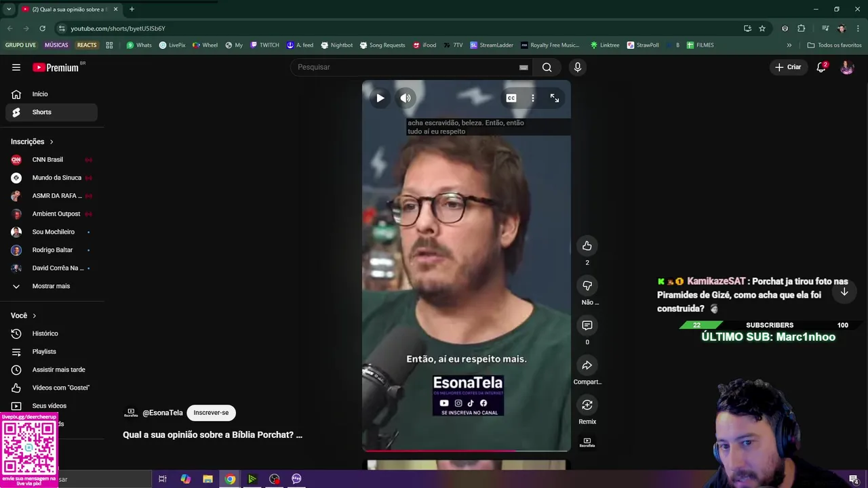Remix this Short
Image resolution: width=868 pixels, height=488 pixels.
[587, 405]
